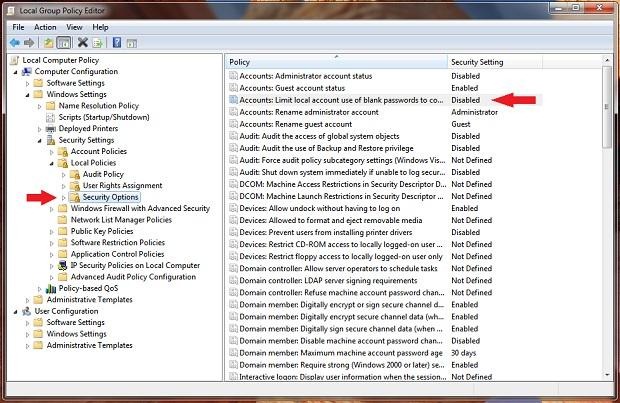Select Domain controller: LDAP server signing requirements
The image size is (620, 403).
pos(328,281)
